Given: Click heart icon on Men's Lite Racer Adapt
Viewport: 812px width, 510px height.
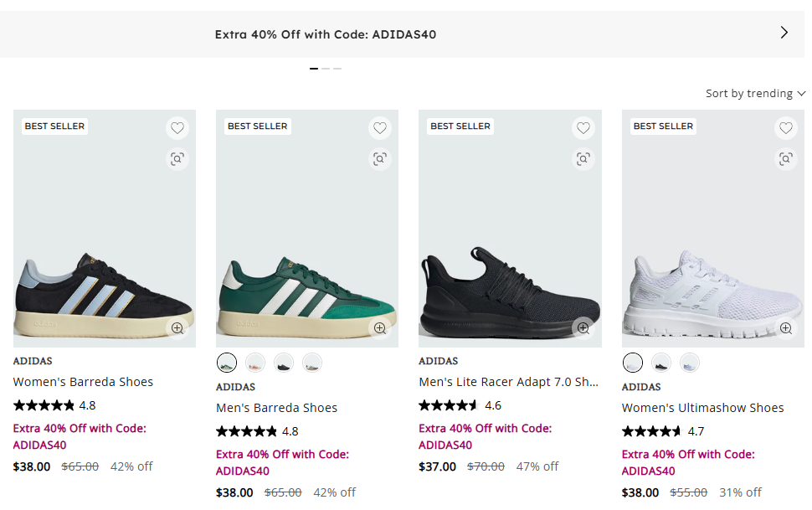Looking at the screenshot, I should (583, 128).
